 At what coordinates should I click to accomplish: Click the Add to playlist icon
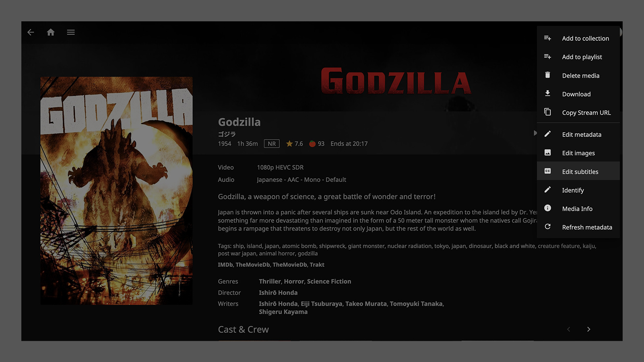tap(548, 57)
